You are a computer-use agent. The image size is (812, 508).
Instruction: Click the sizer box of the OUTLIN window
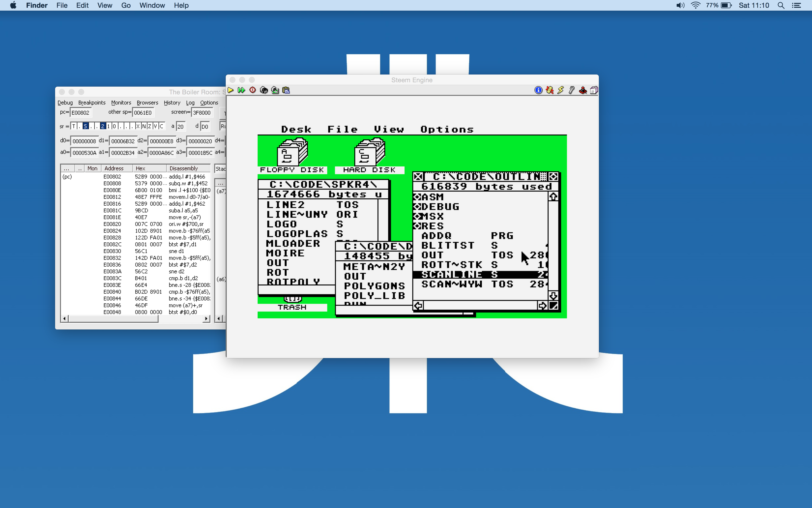point(553,305)
